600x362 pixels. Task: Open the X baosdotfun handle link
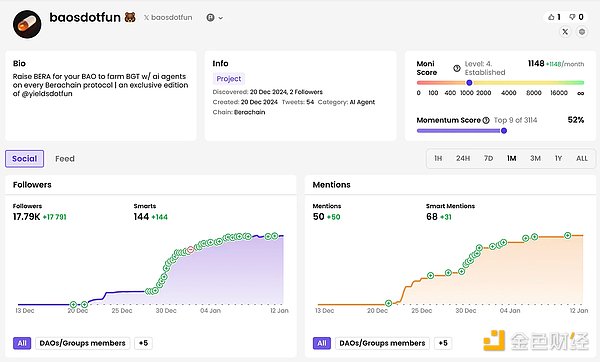[x=168, y=18]
